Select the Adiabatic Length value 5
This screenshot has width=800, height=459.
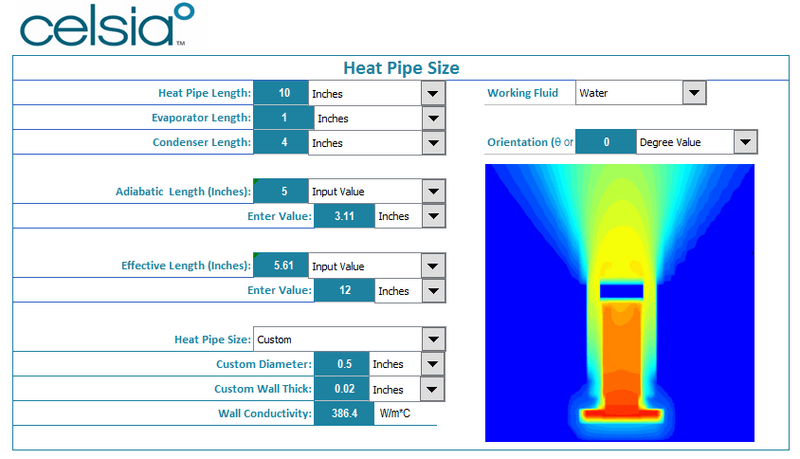tap(281, 191)
